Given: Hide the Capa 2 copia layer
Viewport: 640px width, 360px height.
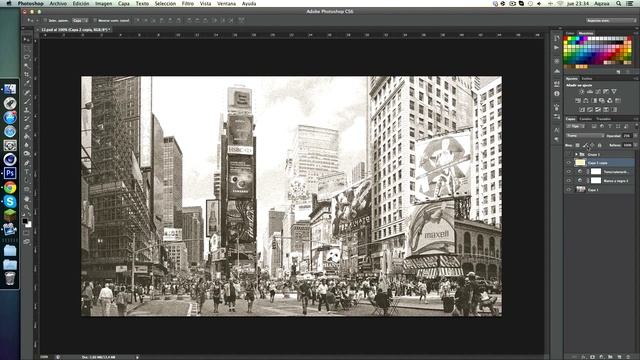Looking at the screenshot, I should (x=569, y=163).
